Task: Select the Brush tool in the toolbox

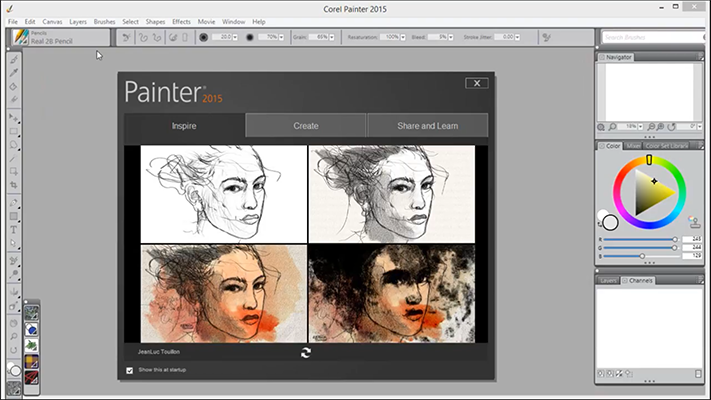Action: tap(14, 59)
